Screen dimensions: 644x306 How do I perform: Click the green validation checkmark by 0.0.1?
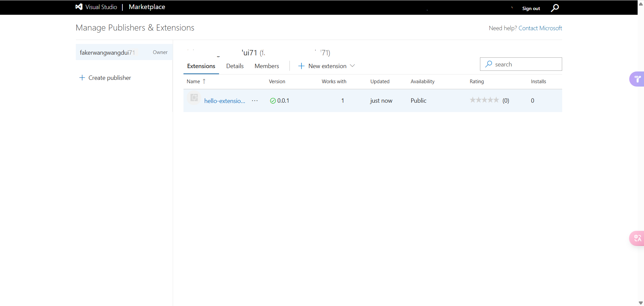coord(273,101)
